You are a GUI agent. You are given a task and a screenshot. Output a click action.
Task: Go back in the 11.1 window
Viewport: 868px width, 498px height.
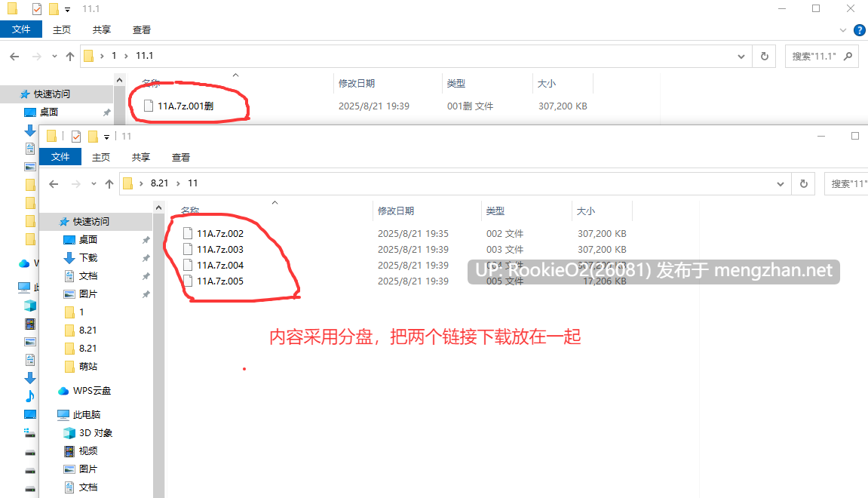click(x=15, y=56)
